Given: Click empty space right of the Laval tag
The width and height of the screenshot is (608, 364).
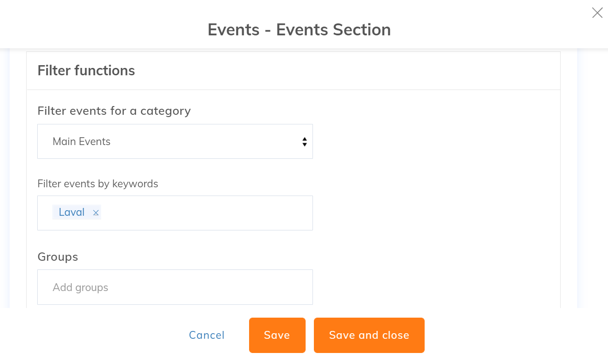Looking at the screenshot, I should [x=207, y=213].
